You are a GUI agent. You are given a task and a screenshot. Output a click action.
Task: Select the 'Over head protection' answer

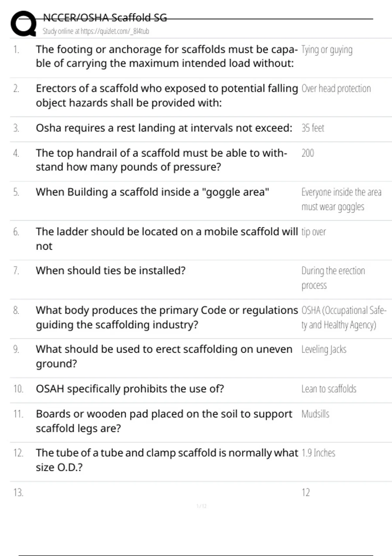click(x=336, y=89)
